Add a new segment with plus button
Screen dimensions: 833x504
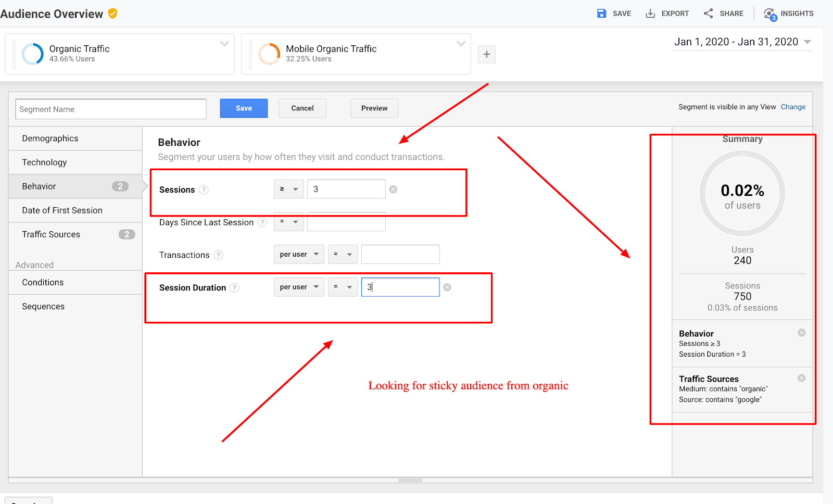[487, 54]
